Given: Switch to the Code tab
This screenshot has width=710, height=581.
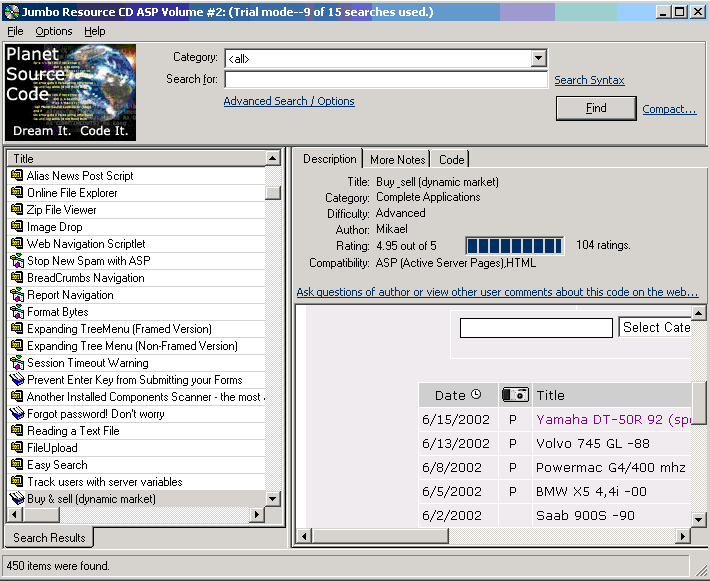Looking at the screenshot, I should 451,160.
